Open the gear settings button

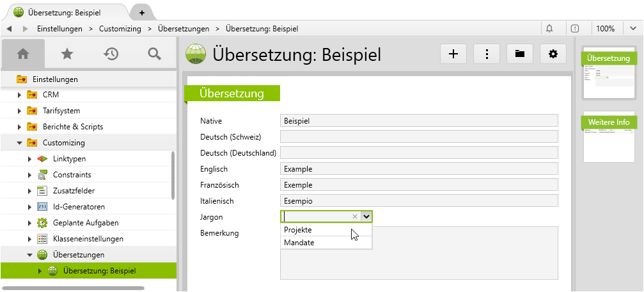[553, 54]
